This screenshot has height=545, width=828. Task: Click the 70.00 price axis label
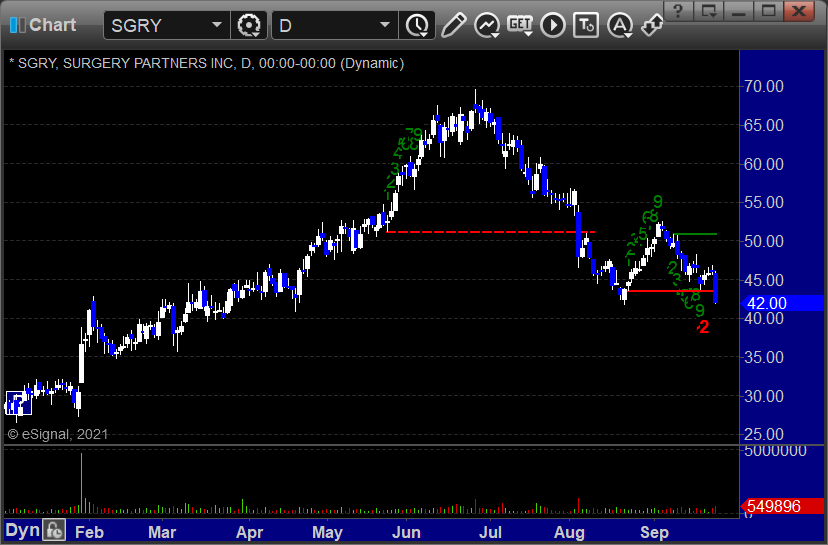[764, 86]
